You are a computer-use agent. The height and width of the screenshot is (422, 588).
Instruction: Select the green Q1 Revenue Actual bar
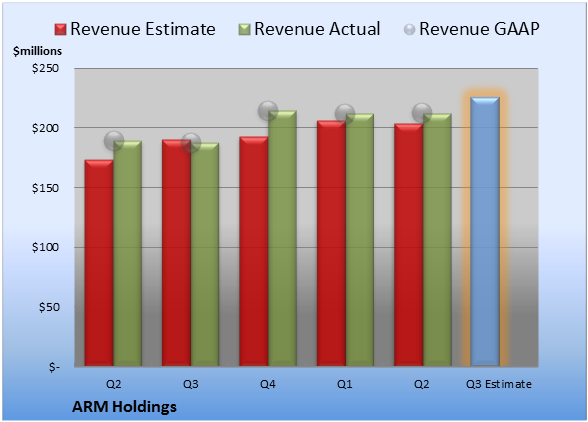[x=360, y=240]
